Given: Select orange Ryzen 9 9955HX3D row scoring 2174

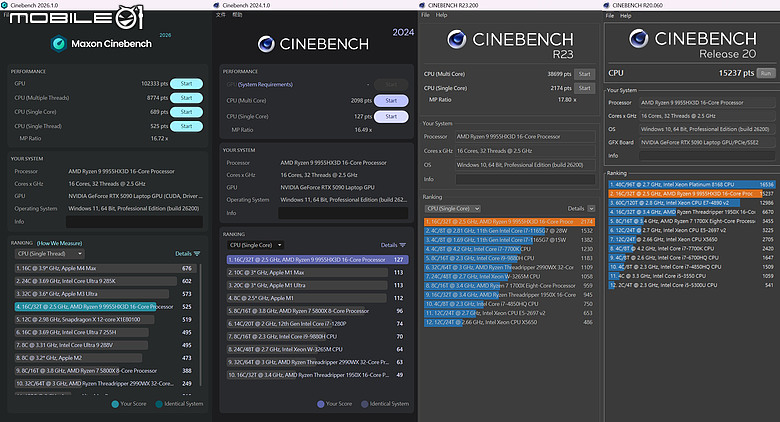Looking at the screenshot, I should [x=509, y=221].
